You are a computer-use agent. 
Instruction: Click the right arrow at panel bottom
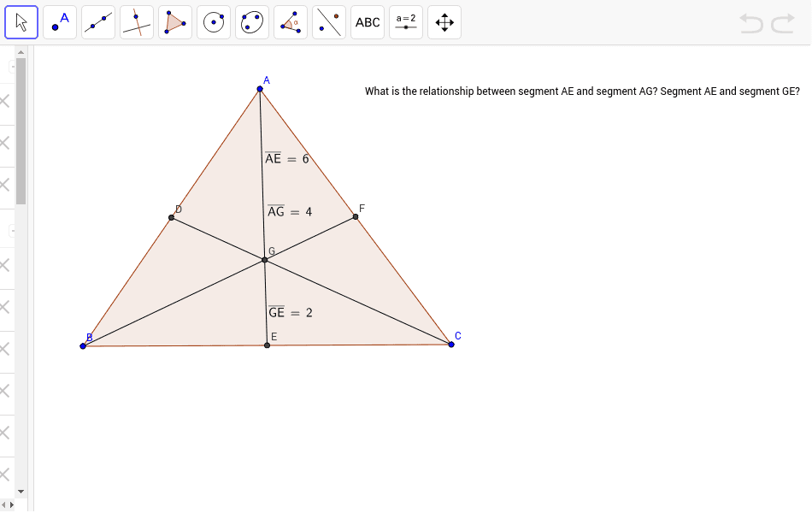12,504
